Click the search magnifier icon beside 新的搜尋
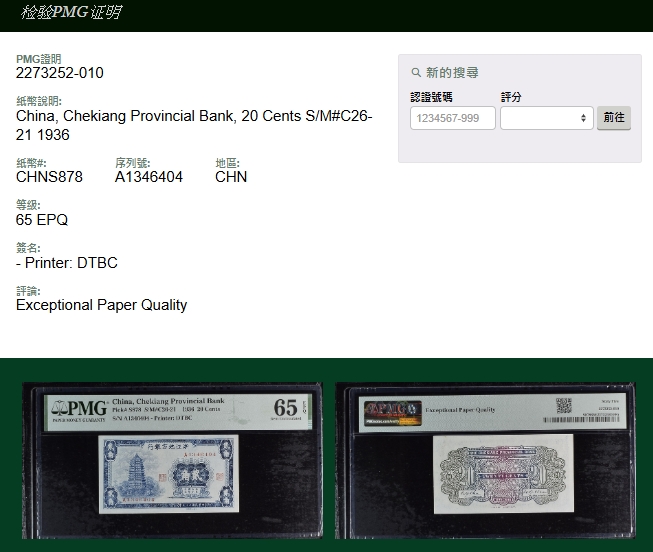 tap(416, 73)
